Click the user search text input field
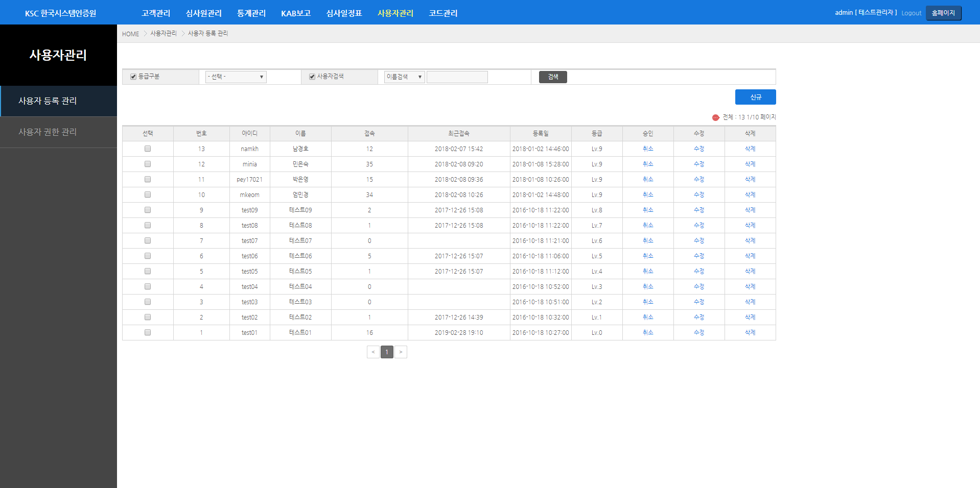 (x=457, y=77)
